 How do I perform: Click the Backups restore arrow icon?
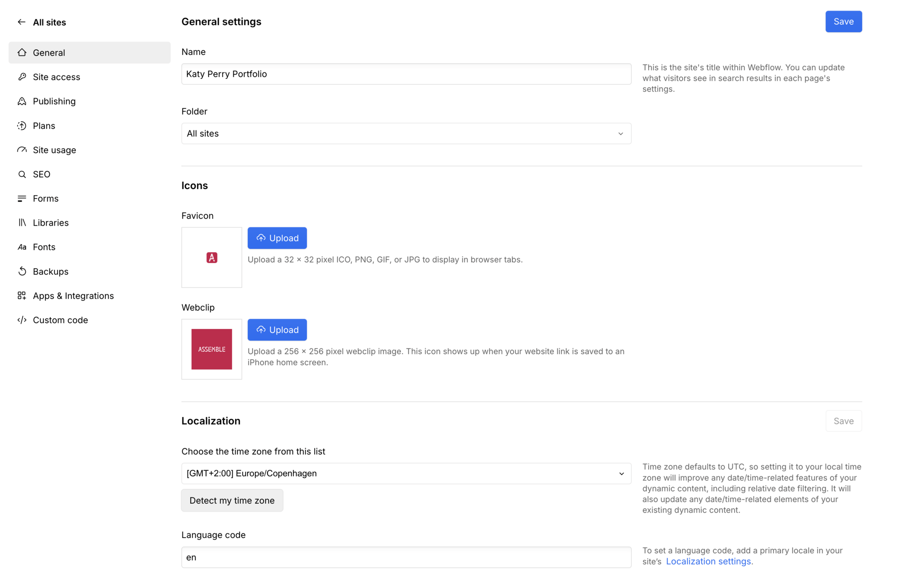[x=22, y=271]
